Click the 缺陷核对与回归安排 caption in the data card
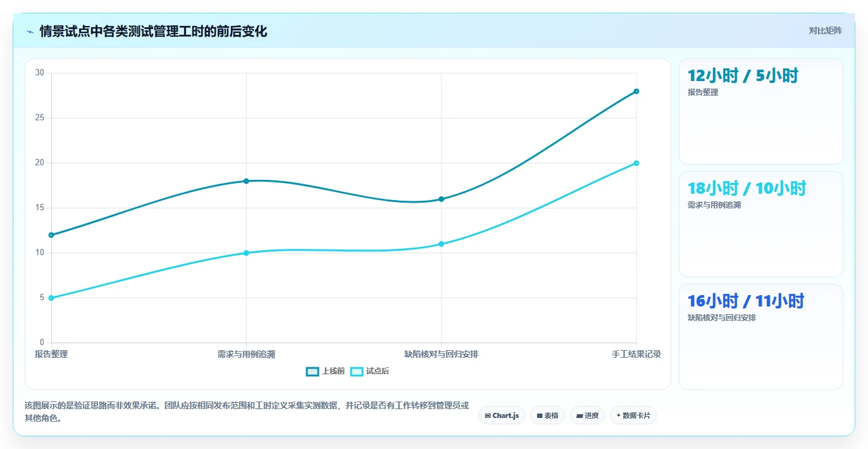The image size is (868, 449). pyautogui.click(x=722, y=318)
